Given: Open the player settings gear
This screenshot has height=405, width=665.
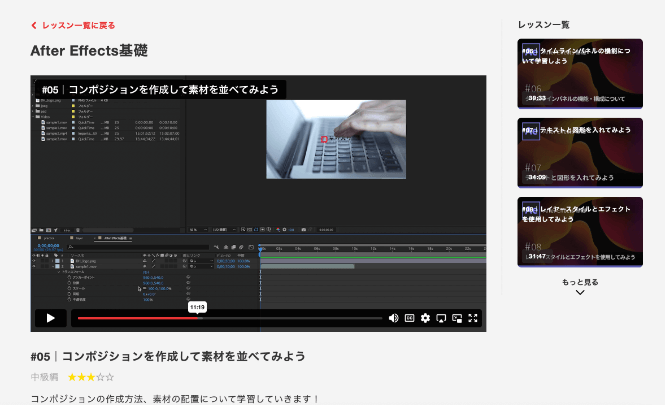Looking at the screenshot, I should coord(425,318).
